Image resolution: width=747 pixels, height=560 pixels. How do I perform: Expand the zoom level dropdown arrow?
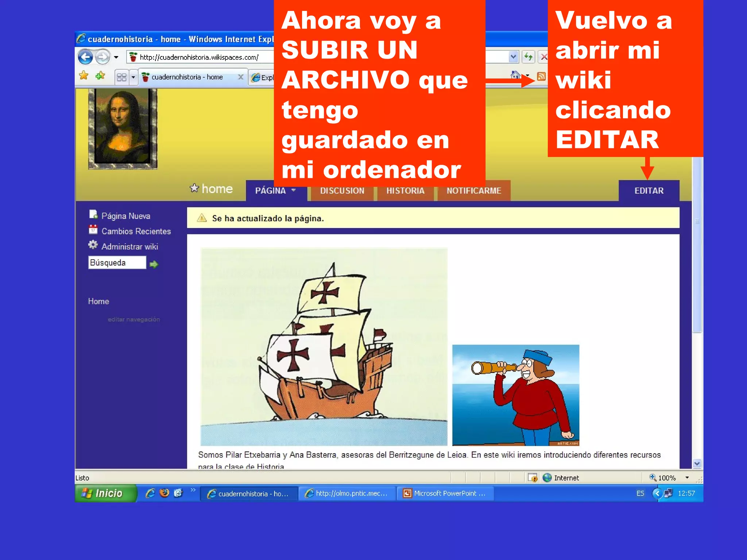[x=687, y=478]
